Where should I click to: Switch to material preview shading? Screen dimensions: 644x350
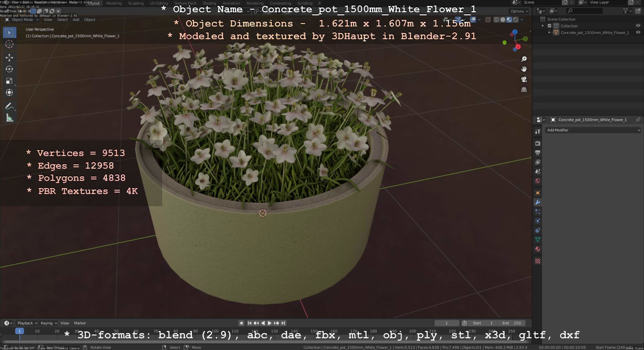click(509, 20)
